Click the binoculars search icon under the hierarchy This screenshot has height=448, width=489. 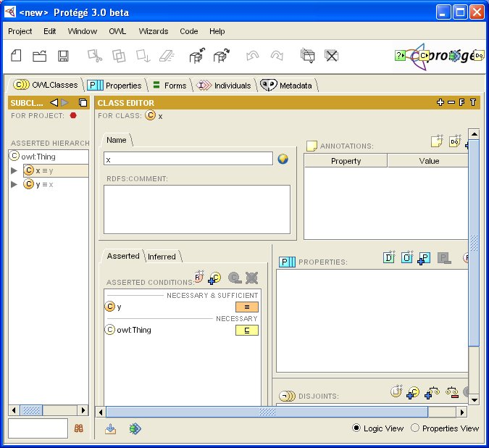pos(78,428)
